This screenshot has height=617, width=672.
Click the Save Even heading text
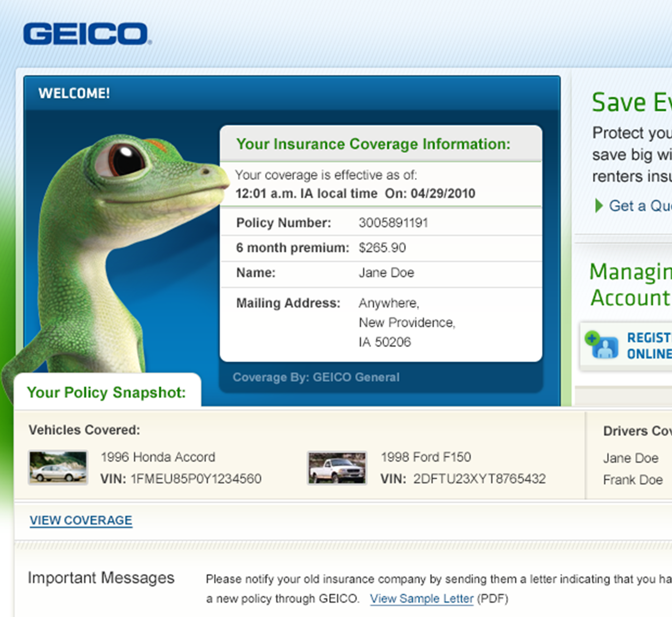[x=630, y=102]
